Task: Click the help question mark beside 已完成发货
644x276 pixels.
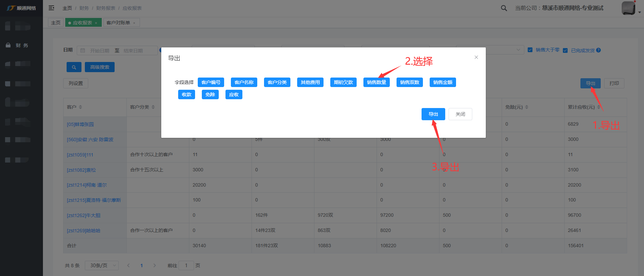Action: pyautogui.click(x=598, y=50)
